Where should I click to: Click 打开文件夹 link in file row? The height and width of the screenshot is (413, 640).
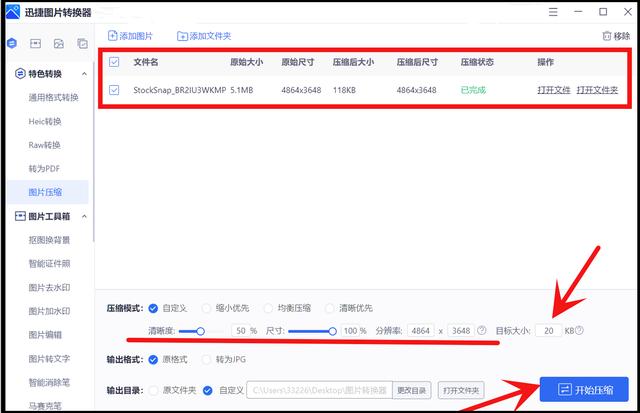[x=597, y=90]
